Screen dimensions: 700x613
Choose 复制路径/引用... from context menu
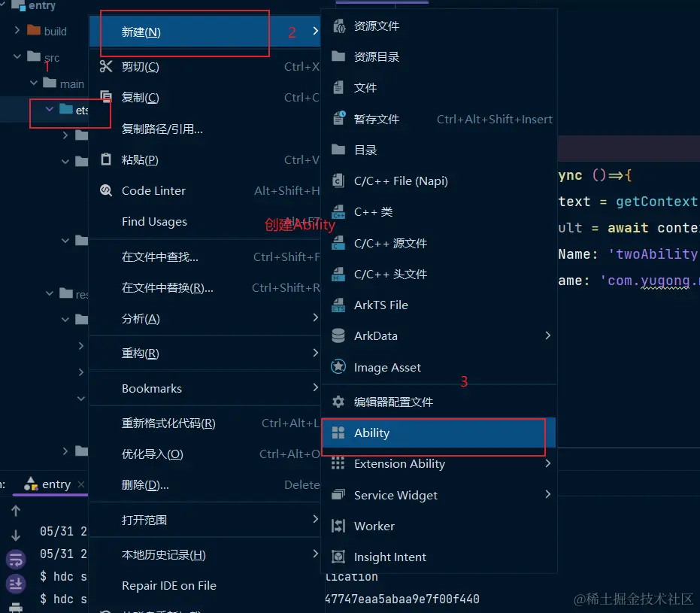pyautogui.click(x=205, y=129)
